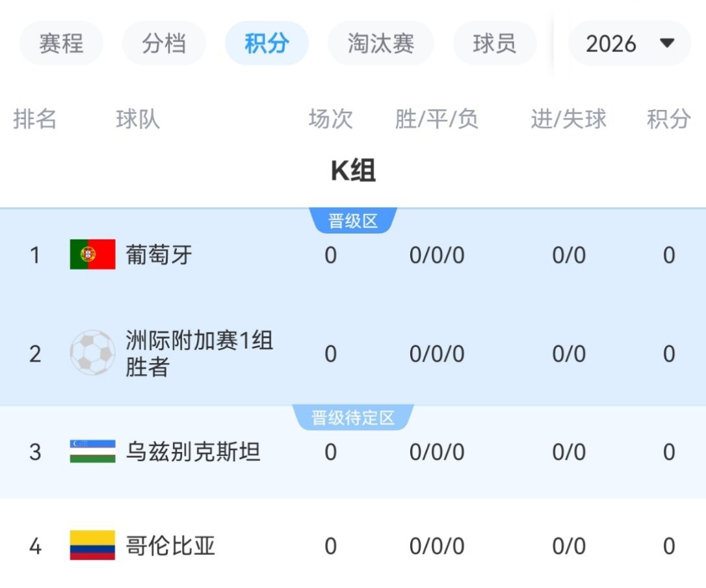This screenshot has width=706, height=588.
Task: Click the Uzbekistan flag icon
Action: (x=92, y=451)
